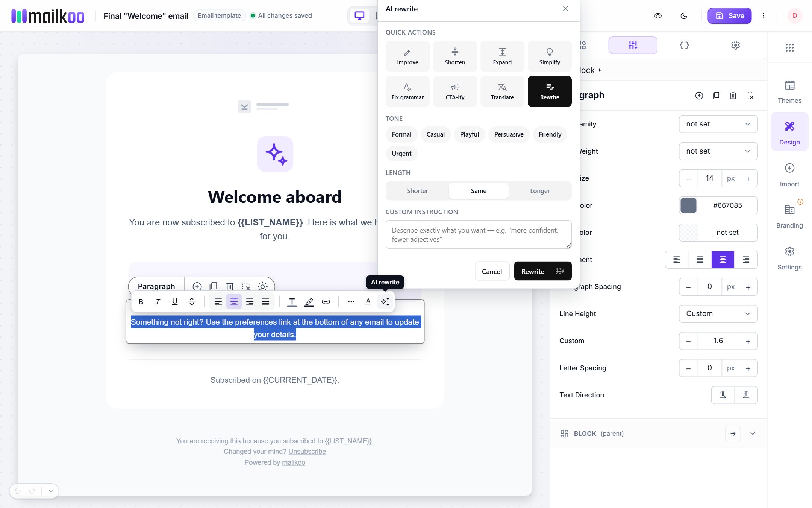The height and width of the screenshot is (508, 812).
Task: Delete the paragraph via trash icon in properties panel
Action: point(733,96)
